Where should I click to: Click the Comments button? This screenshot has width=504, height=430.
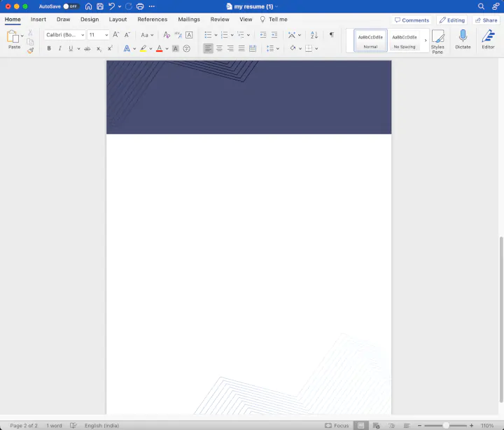click(412, 20)
